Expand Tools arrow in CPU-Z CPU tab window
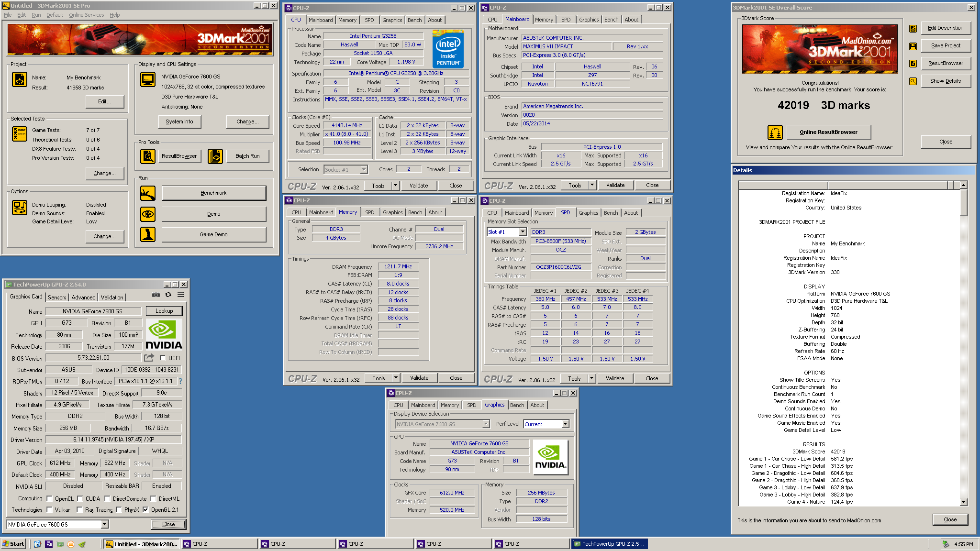This screenshot has height=551, width=980. tap(395, 186)
